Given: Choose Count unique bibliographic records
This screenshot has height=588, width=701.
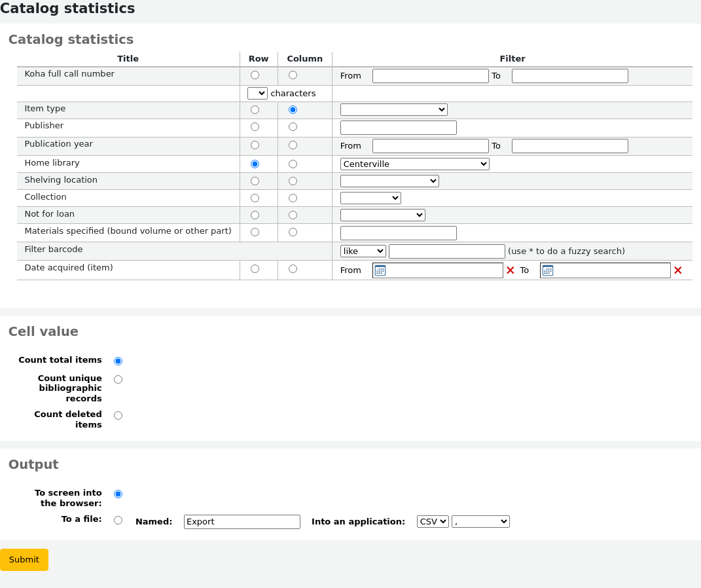Looking at the screenshot, I should [118, 379].
